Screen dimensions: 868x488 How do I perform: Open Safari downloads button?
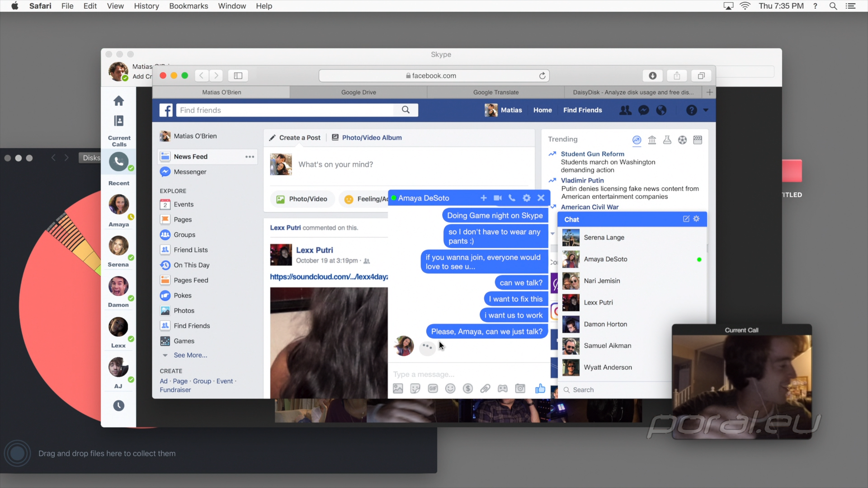tap(652, 75)
